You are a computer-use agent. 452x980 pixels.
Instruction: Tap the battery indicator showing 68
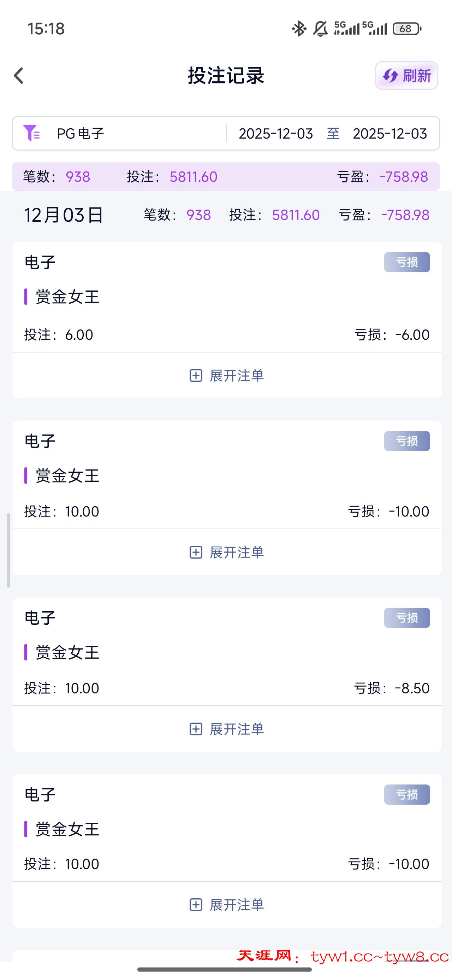coord(407,29)
